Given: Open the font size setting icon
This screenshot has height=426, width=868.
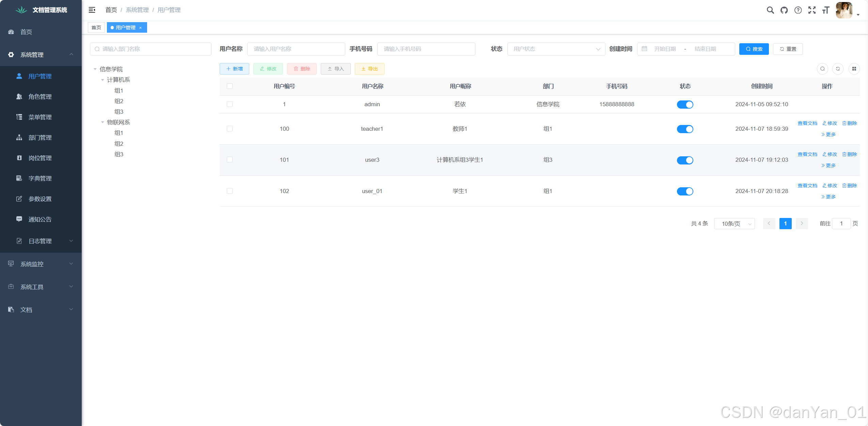Looking at the screenshot, I should click(x=825, y=10).
